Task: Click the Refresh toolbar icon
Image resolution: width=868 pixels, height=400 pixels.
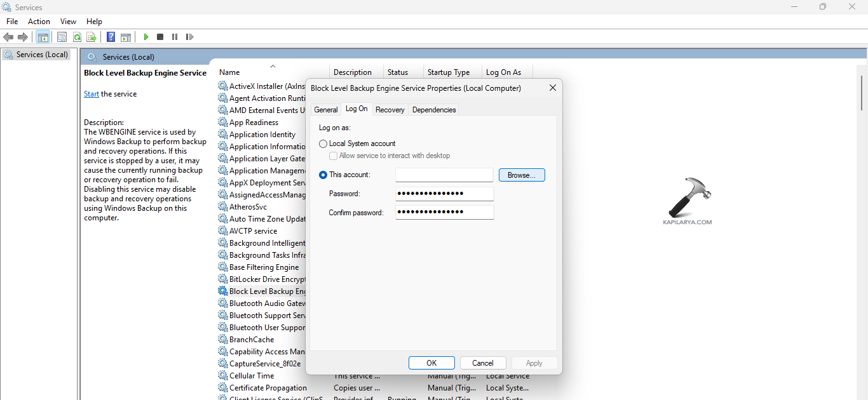Action: pos(77,37)
